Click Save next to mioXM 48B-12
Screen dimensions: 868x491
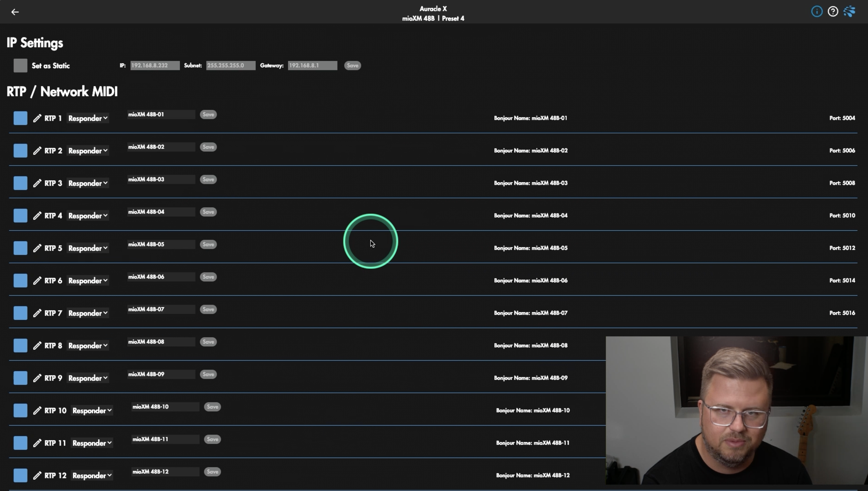pos(212,472)
